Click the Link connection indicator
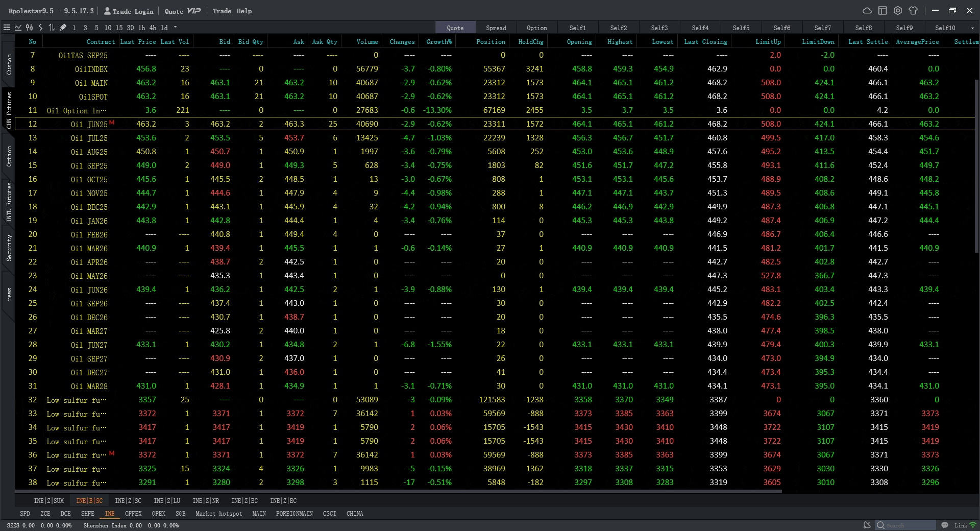The width and height of the screenshot is (980, 531). point(960,525)
